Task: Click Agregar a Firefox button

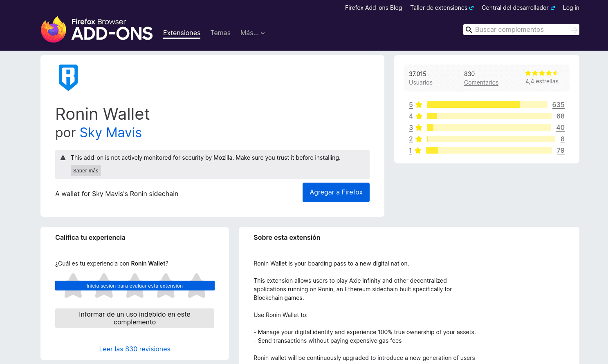Action: [x=336, y=192]
